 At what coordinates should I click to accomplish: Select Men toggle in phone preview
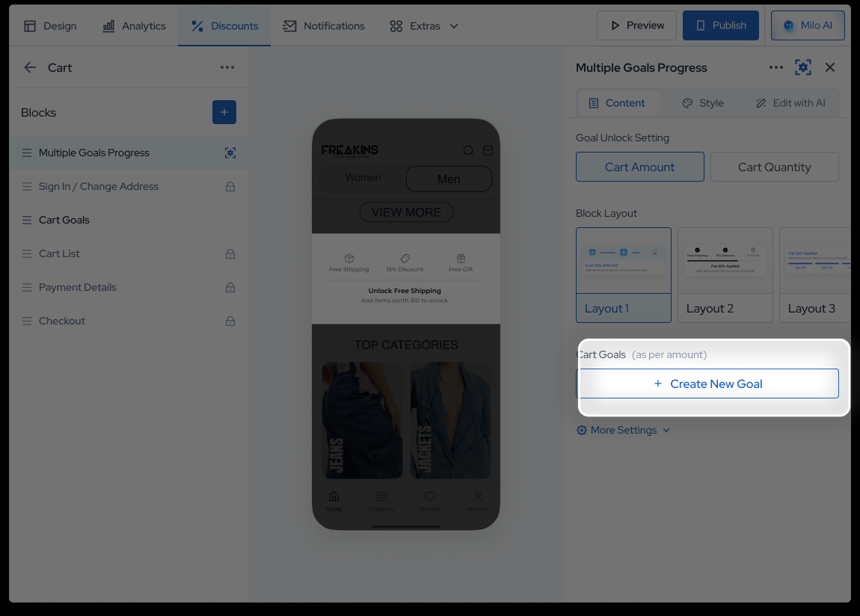(449, 179)
